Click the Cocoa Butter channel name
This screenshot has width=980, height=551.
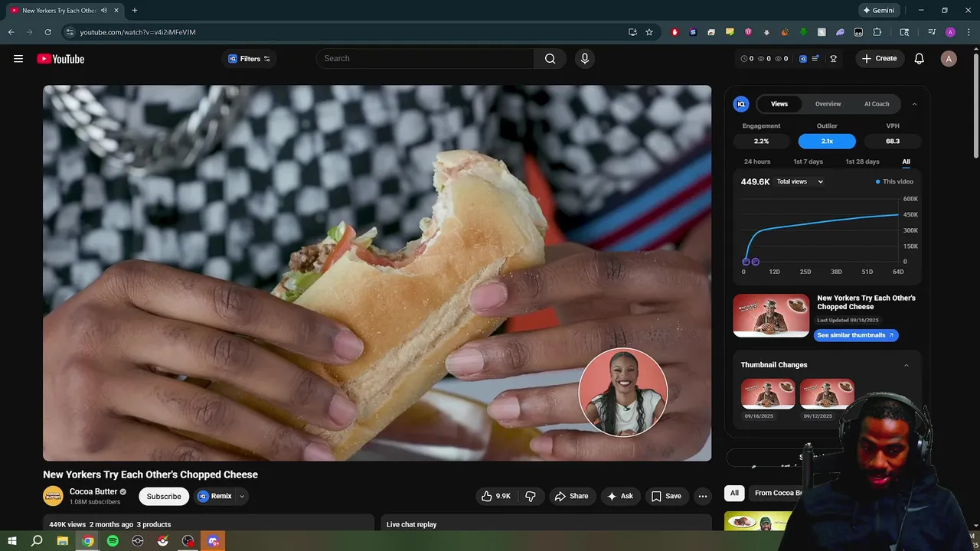[x=93, y=492]
